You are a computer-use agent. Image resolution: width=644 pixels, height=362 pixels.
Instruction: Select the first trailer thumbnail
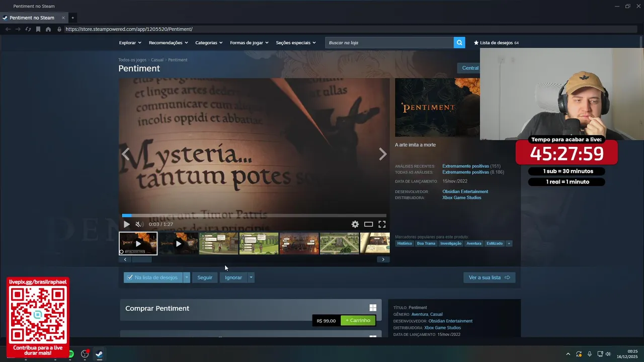coord(138,243)
